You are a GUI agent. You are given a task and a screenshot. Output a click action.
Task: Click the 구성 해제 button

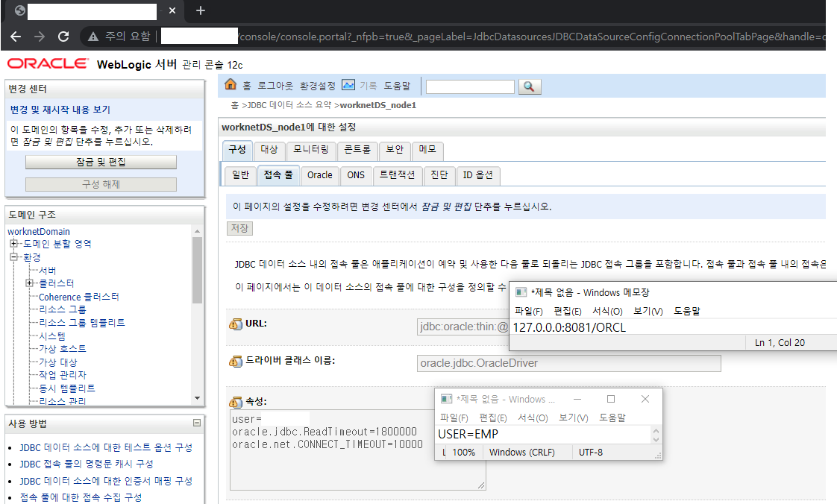pyautogui.click(x=101, y=185)
